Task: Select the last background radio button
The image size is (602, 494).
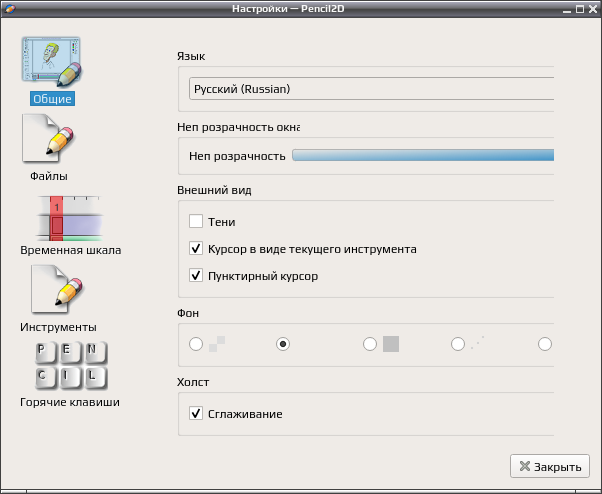Action: pyautogui.click(x=545, y=344)
